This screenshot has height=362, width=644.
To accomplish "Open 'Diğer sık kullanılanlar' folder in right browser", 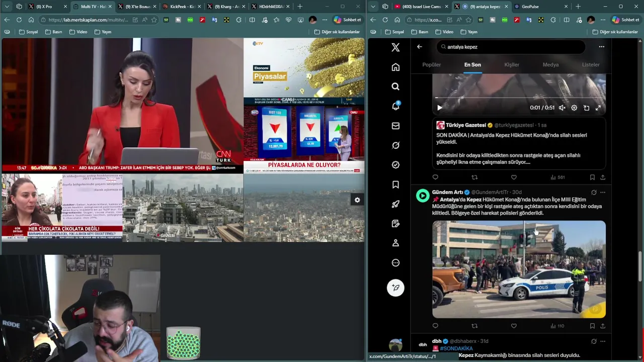I will click(x=615, y=32).
